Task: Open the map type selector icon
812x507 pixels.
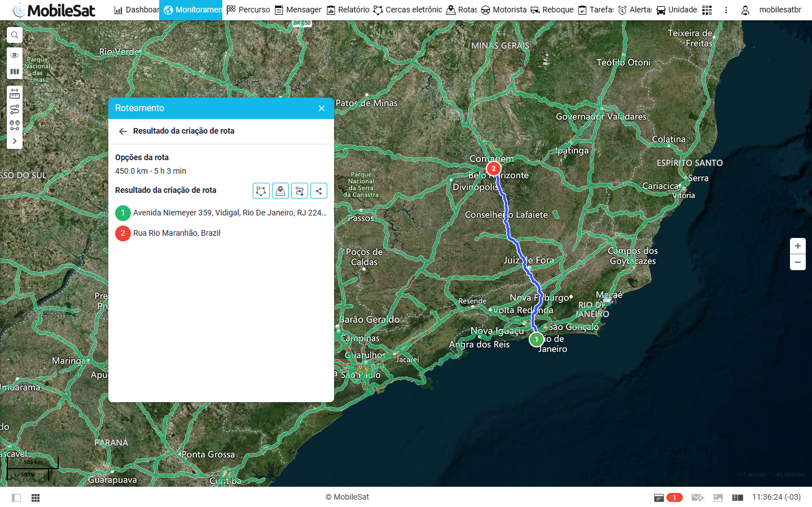Action: click(15, 72)
